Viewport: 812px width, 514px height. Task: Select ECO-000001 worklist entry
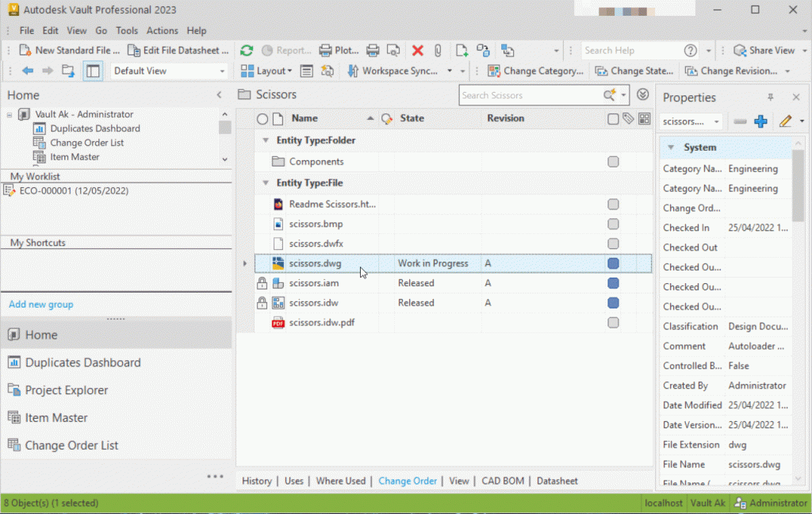[x=74, y=190]
